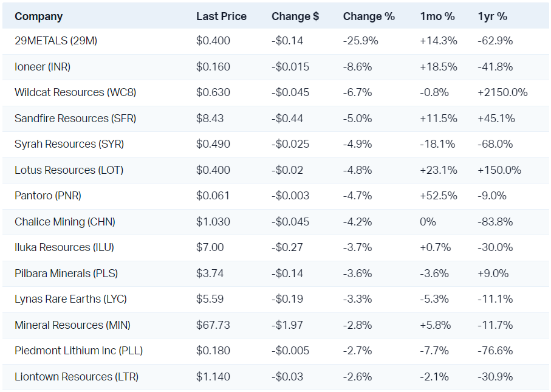551x392 pixels.
Task: Sort by the Last Price column header
Action: [221, 16]
